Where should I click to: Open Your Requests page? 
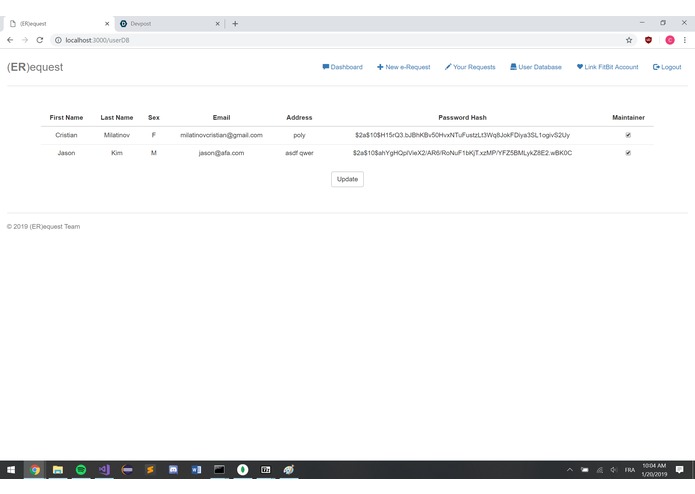click(x=470, y=67)
